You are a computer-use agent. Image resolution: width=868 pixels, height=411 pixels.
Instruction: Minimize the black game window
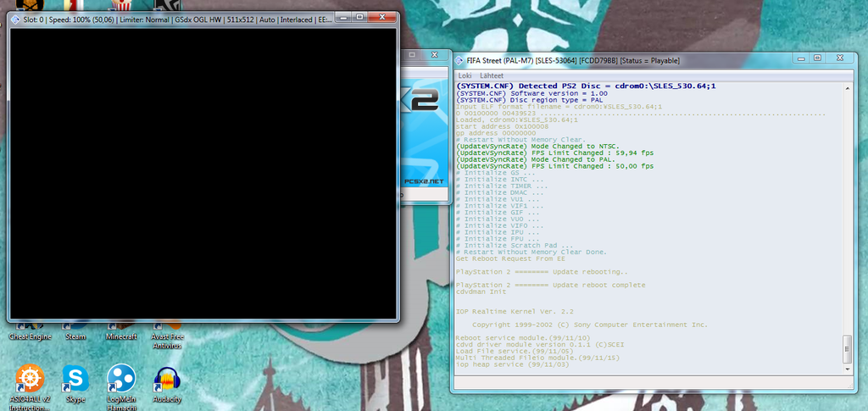344,17
